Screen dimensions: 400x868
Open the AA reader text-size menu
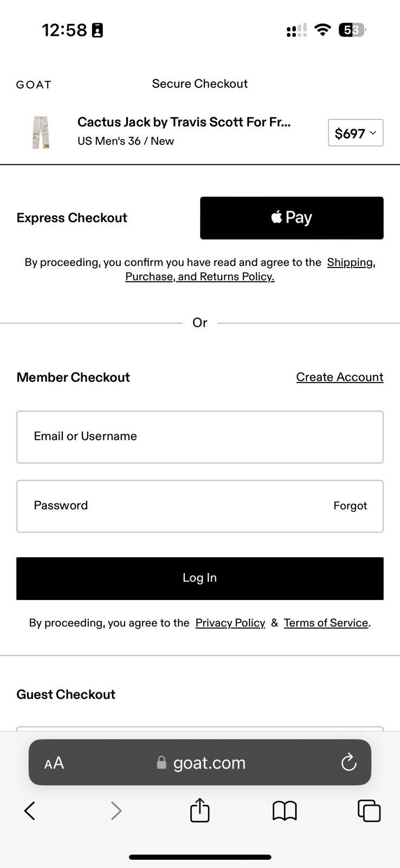coord(54,763)
